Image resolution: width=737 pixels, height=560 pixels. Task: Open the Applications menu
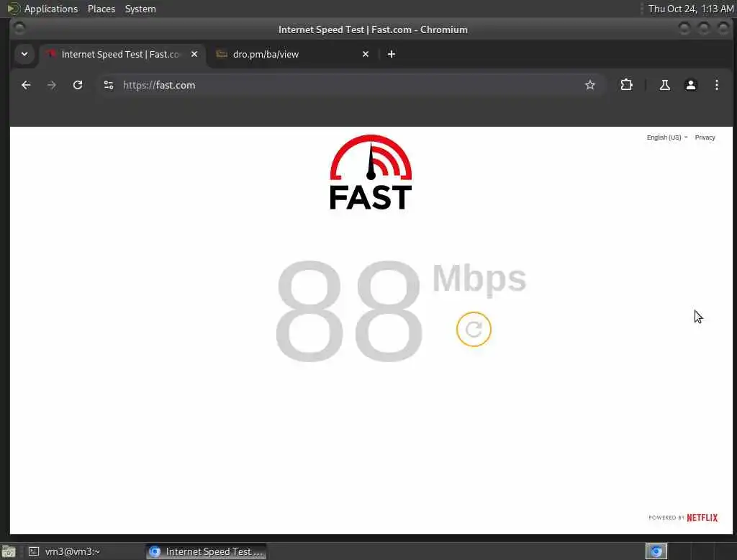(x=51, y=9)
